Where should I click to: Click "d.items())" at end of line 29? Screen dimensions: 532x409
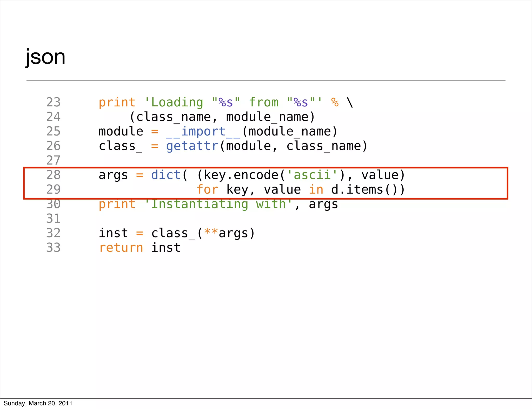[368, 190]
